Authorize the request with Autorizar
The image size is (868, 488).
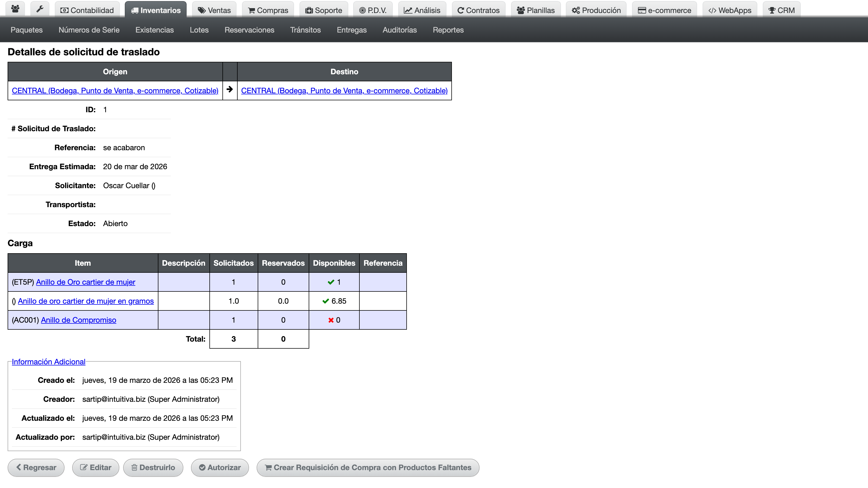(x=220, y=467)
